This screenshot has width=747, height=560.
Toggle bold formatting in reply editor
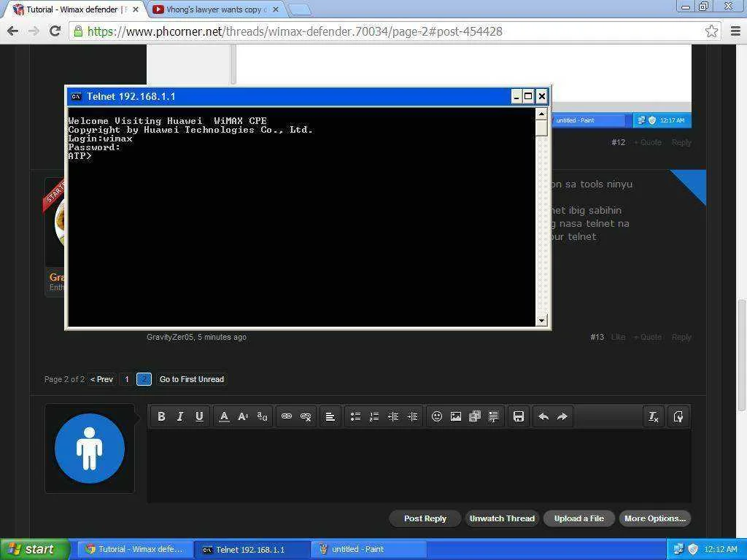161,416
